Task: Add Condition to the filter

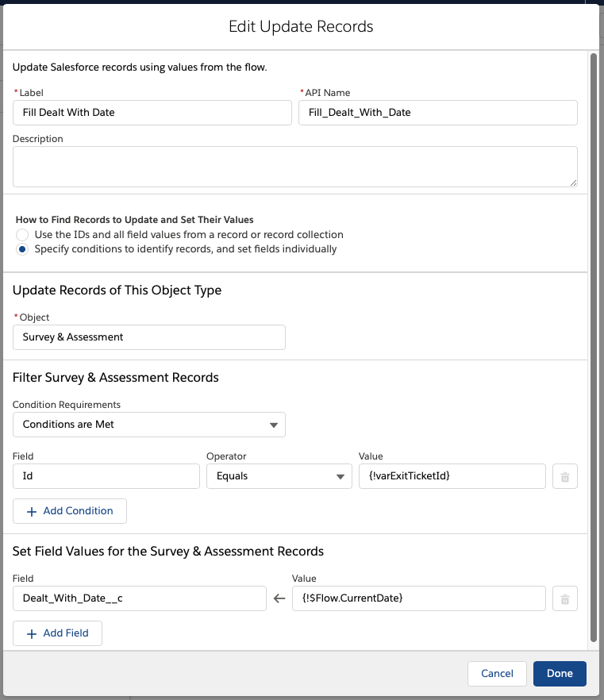Action: click(x=70, y=511)
